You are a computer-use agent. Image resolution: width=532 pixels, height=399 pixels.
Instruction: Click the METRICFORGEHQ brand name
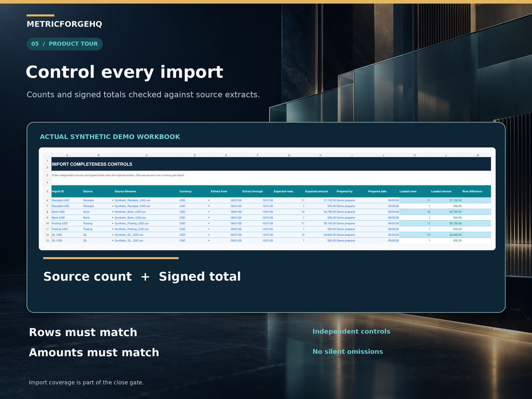[64, 24]
